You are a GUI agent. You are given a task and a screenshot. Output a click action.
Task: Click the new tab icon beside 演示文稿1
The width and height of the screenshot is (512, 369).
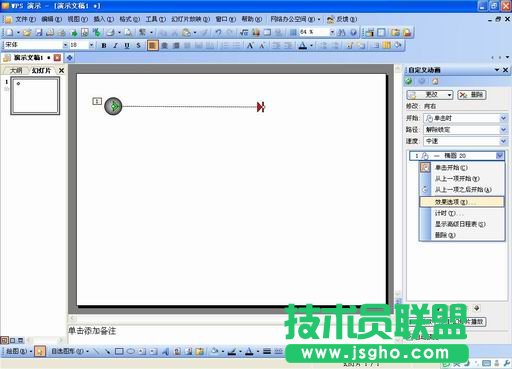[70, 58]
